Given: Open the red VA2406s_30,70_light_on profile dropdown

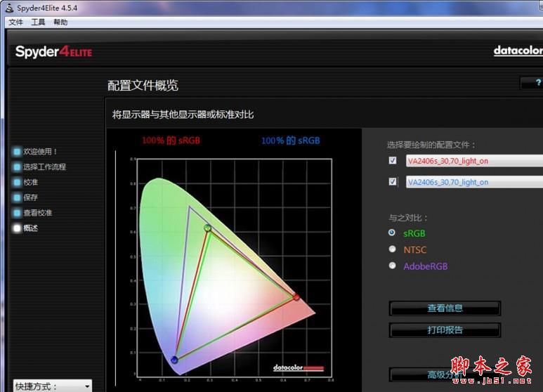Looking at the screenshot, I should [x=474, y=161].
